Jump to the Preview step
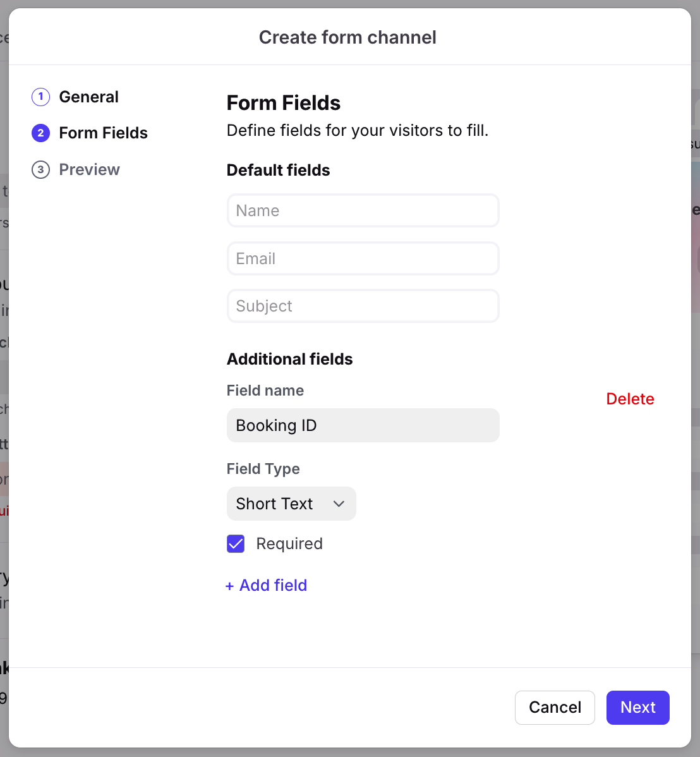This screenshot has height=757, width=700. pos(89,169)
